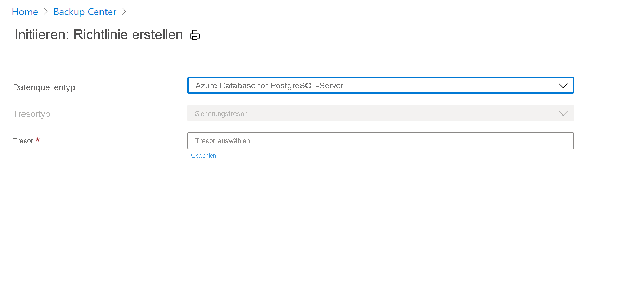Click the Datenquellentyp label text

click(44, 87)
